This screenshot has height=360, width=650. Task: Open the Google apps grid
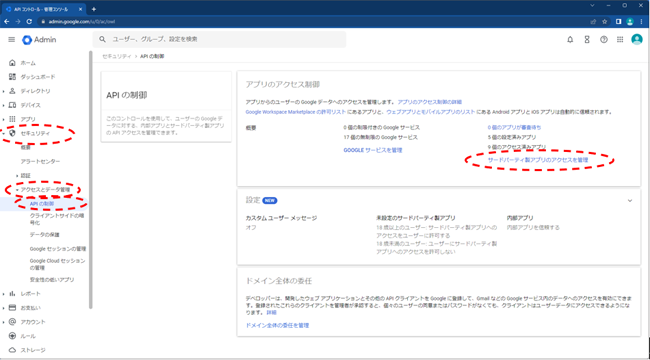coord(620,40)
